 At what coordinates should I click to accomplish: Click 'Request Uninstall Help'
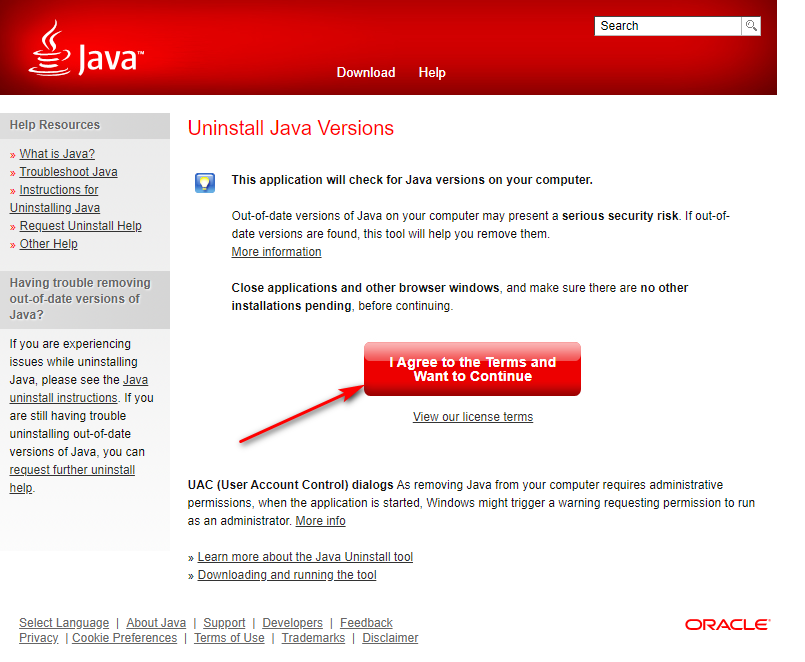point(80,225)
